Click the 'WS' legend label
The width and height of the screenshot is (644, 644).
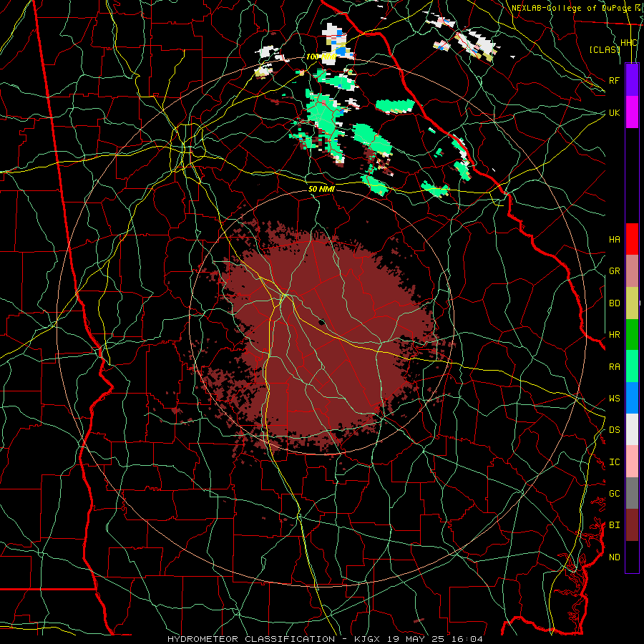pyautogui.click(x=614, y=398)
